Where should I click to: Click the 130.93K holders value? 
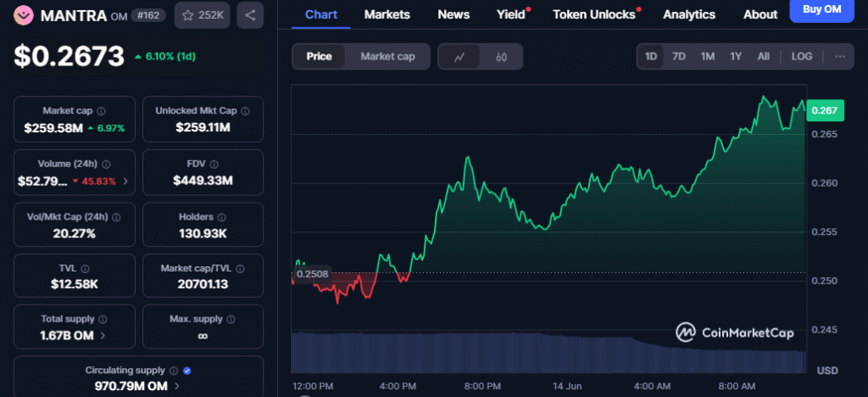(x=203, y=233)
